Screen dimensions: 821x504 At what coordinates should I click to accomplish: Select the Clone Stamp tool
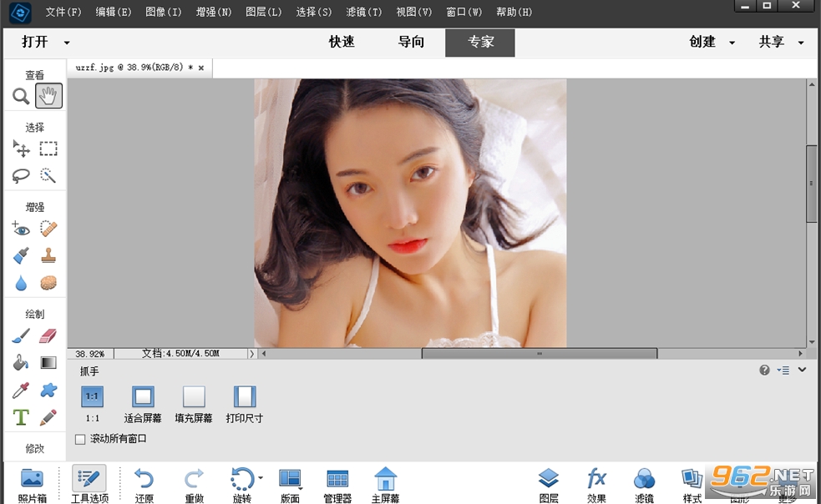pyautogui.click(x=48, y=256)
